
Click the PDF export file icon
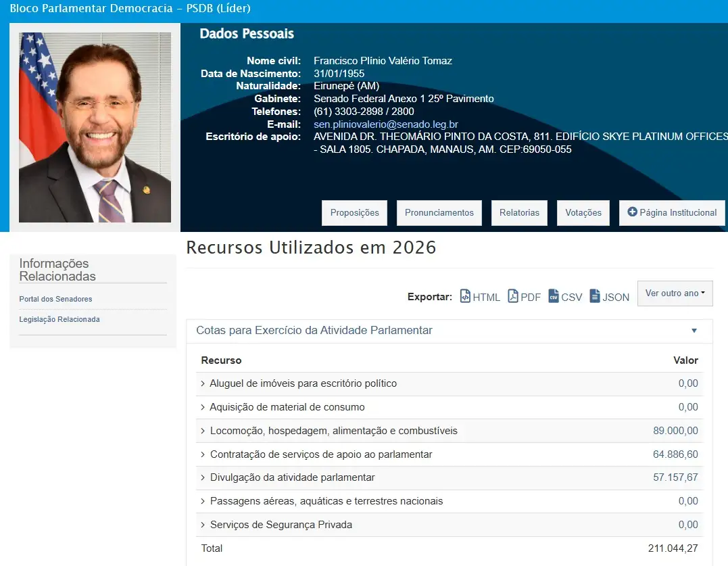[x=512, y=296]
